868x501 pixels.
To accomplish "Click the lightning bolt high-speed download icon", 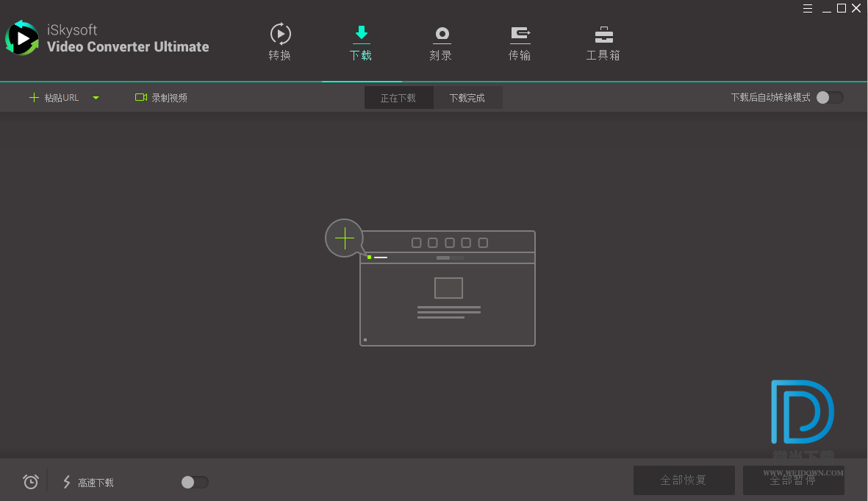I will (x=67, y=482).
